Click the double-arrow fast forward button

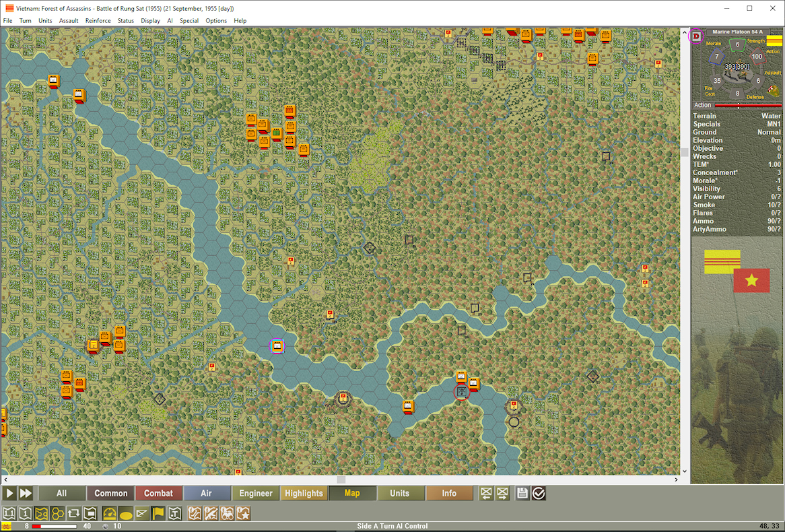26,494
